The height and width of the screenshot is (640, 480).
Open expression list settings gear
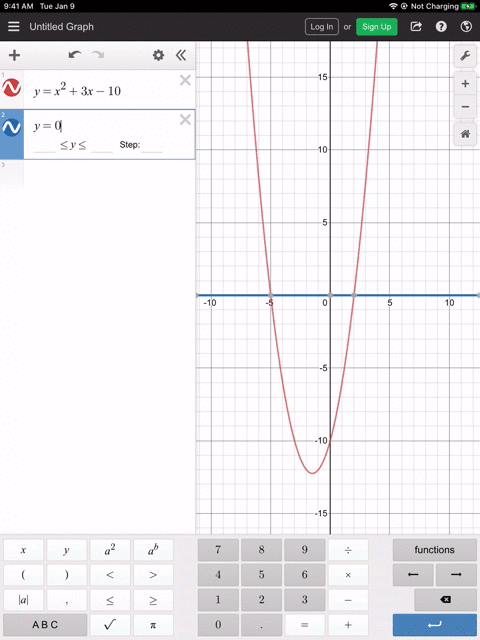158,55
